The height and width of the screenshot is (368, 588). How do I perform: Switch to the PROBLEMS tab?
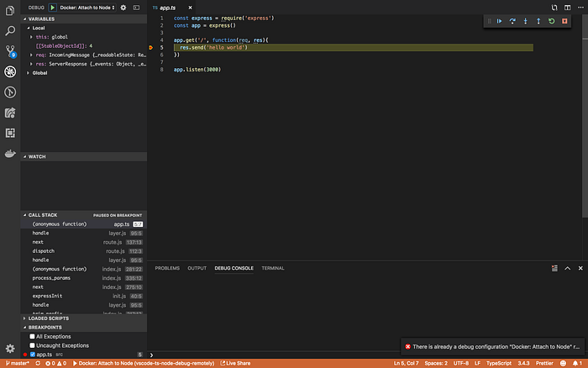tap(167, 268)
